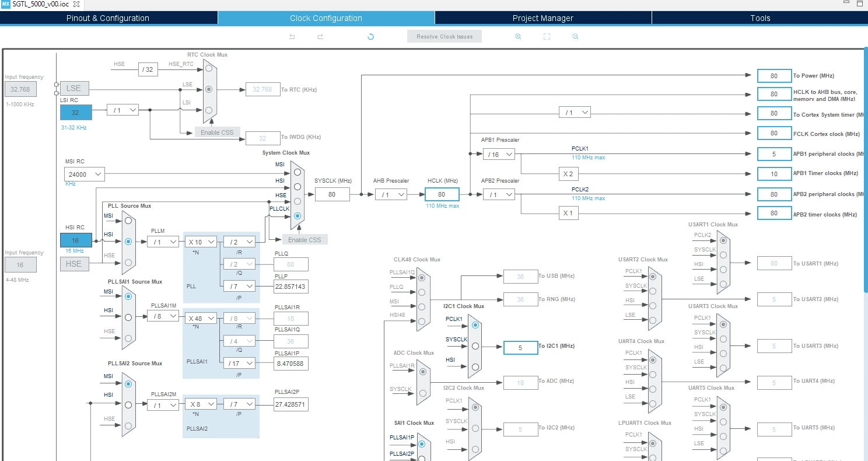Select SYSCLK for I2C1 Clock Mux
This screenshot has width=868, height=461.
click(475, 346)
